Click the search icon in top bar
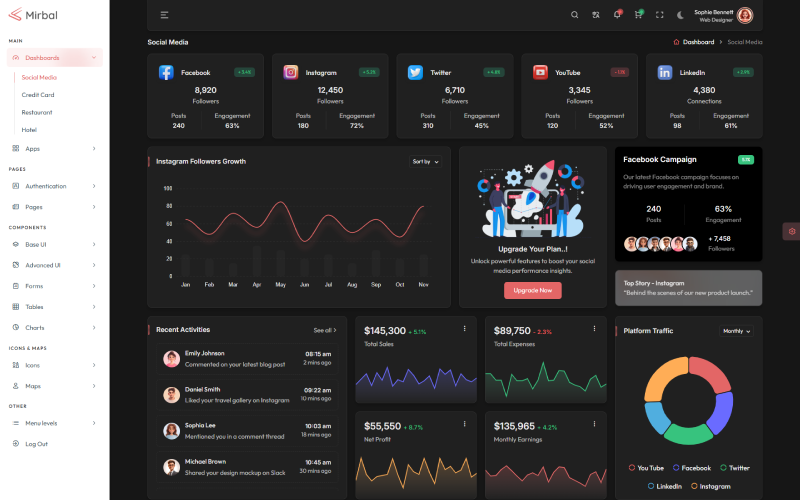This screenshot has height=500, width=800. coord(574,15)
